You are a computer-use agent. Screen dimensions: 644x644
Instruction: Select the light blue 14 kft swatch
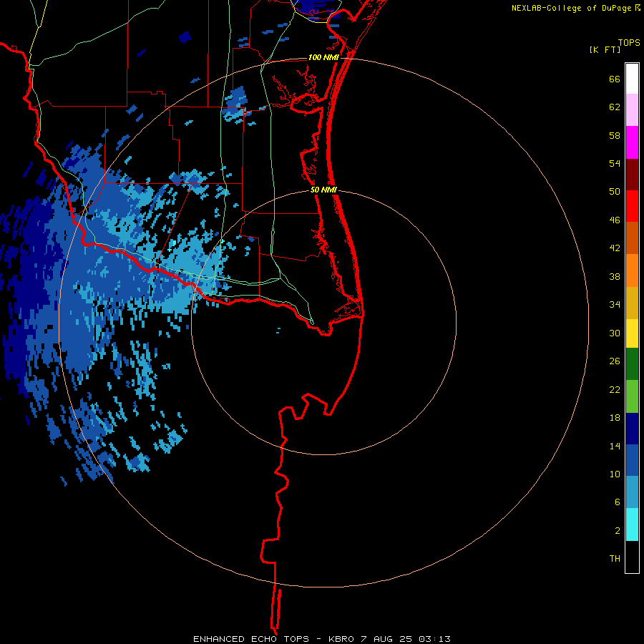click(632, 492)
